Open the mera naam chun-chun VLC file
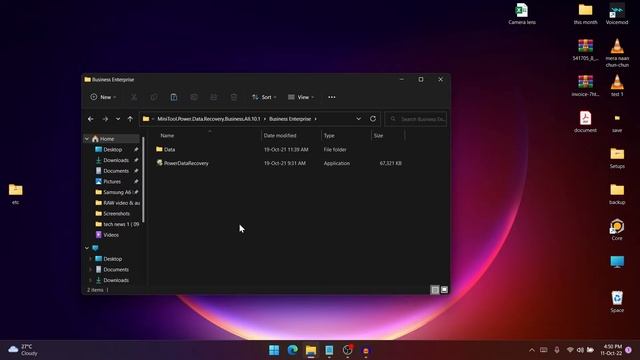640x360 pixels. tap(617, 52)
